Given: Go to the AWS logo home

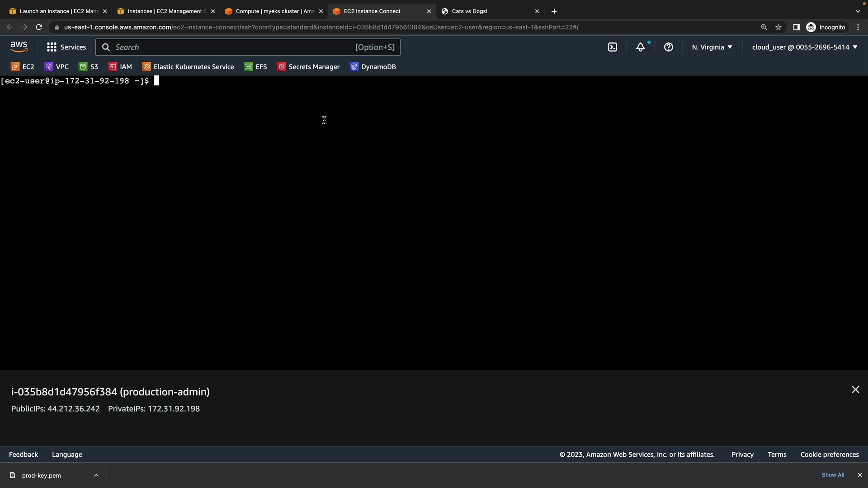Looking at the screenshot, I should [x=19, y=47].
